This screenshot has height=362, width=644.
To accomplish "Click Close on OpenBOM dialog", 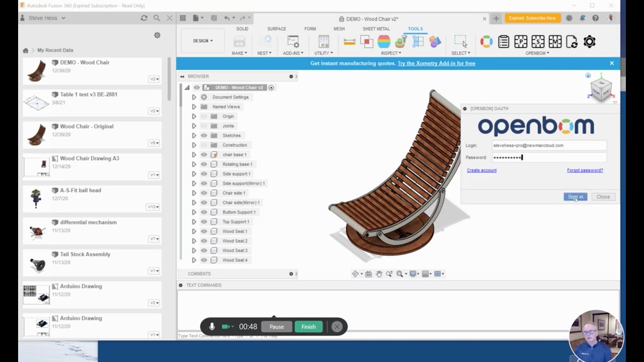I will [x=603, y=197].
